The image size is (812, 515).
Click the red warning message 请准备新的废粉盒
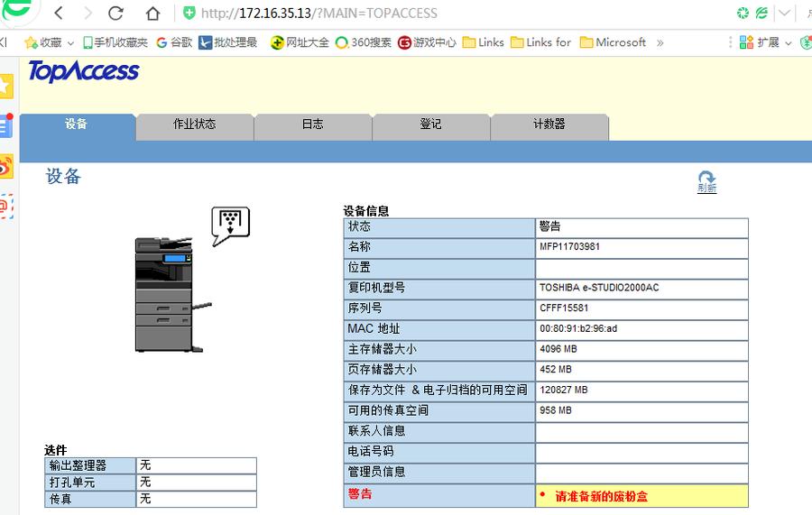coord(601,497)
